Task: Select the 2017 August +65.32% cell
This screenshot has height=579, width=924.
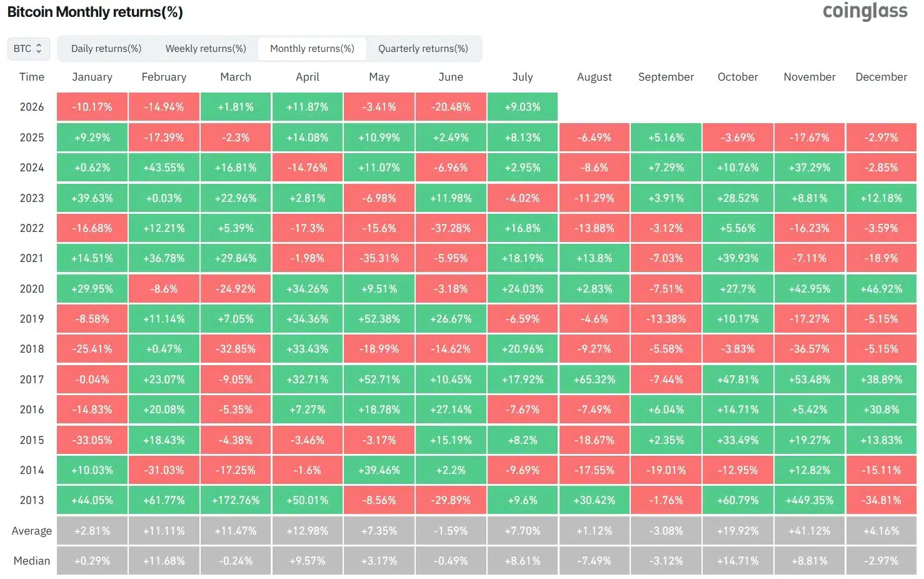Action: (x=595, y=380)
